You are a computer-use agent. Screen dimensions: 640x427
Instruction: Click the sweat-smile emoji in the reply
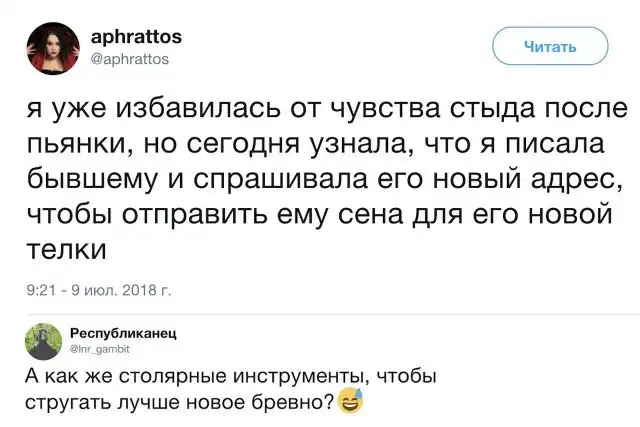[351, 403]
